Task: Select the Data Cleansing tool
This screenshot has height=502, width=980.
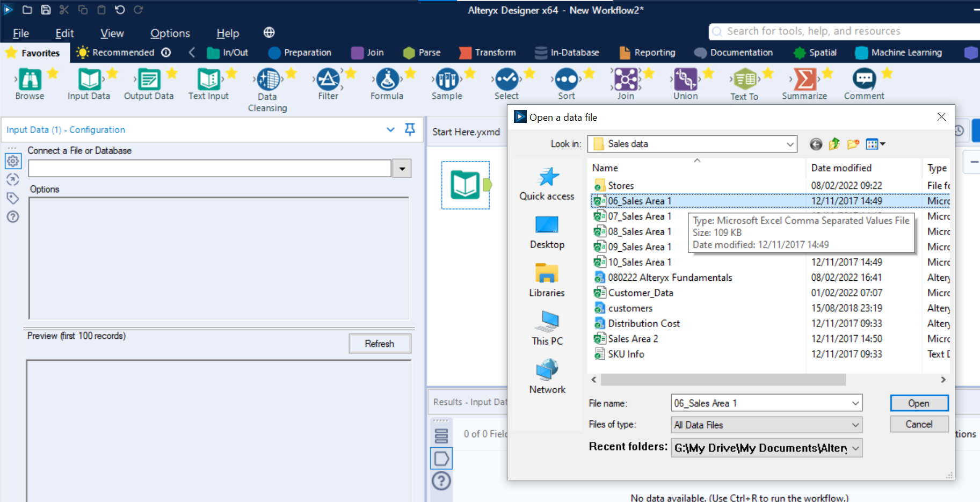Action: pos(268,79)
